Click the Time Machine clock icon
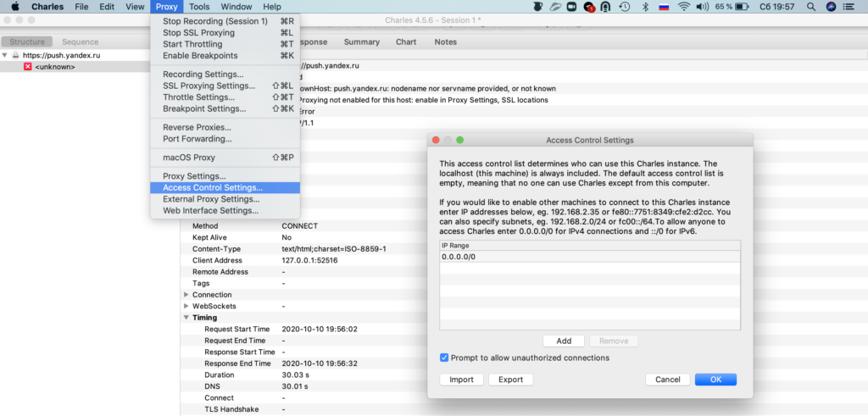The image size is (868, 416). tap(624, 7)
